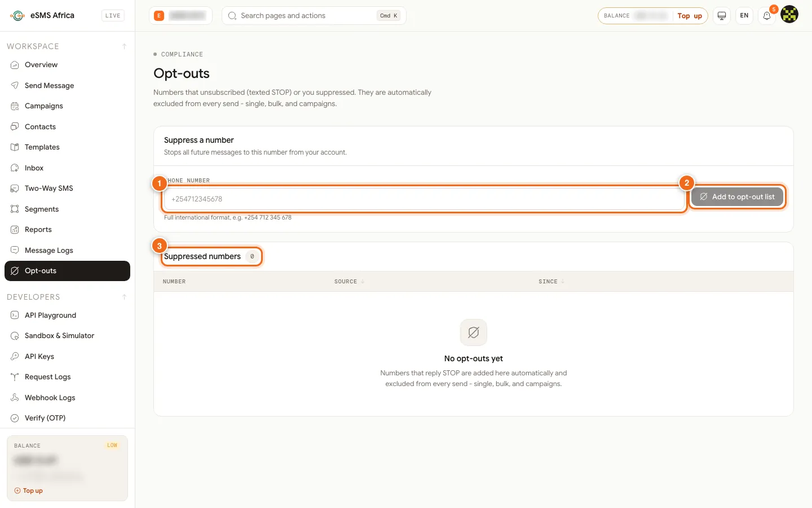Go to Send Message
This screenshot has height=508, width=812.
(x=67, y=85)
